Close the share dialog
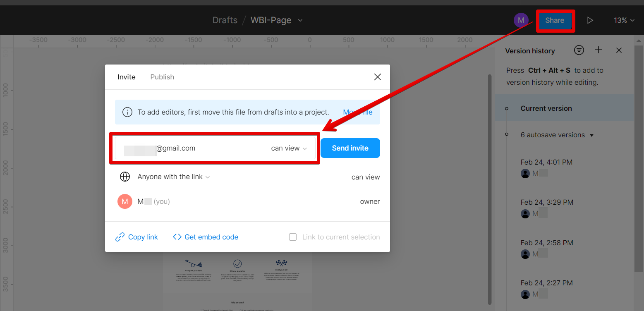Viewport: 644px width, 311px height. [377, 77]
